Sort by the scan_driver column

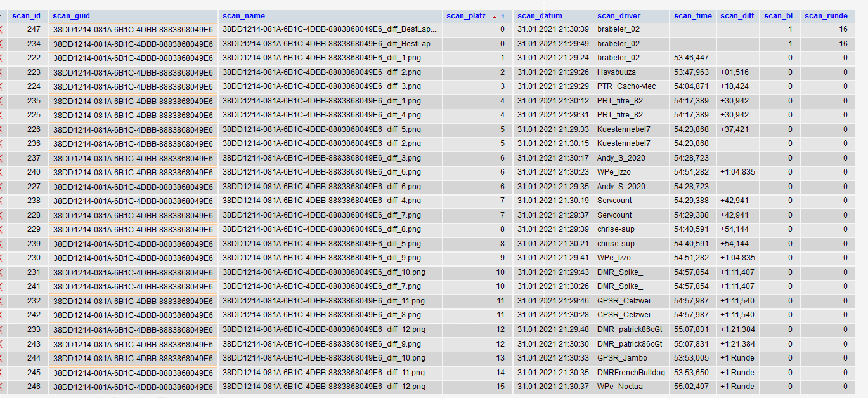(618, 16)
